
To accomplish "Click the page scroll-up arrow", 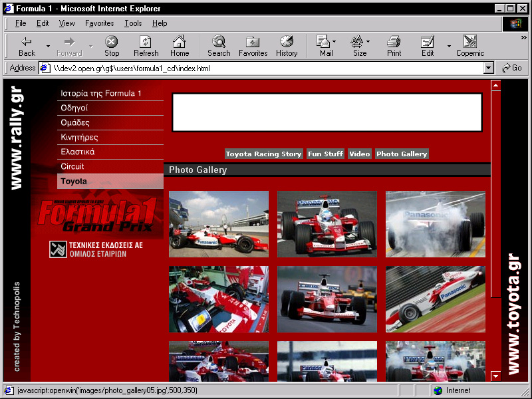I will point(495,85).
